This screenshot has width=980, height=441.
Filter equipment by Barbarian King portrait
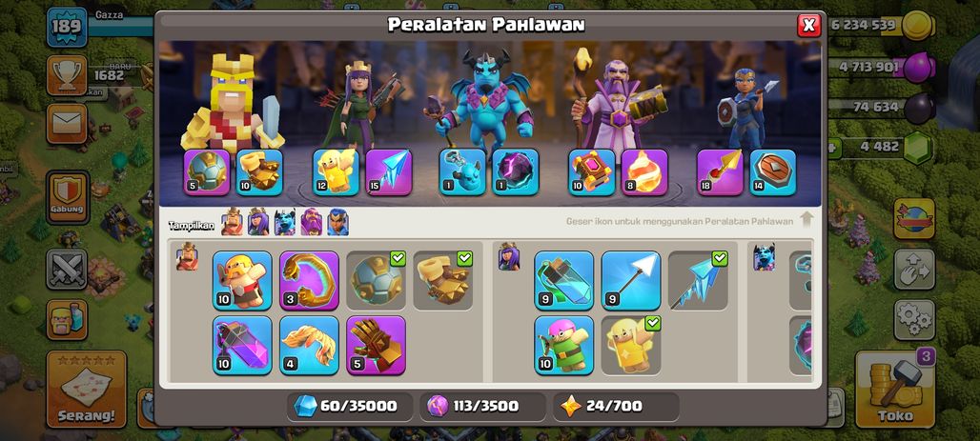[232, 222]
